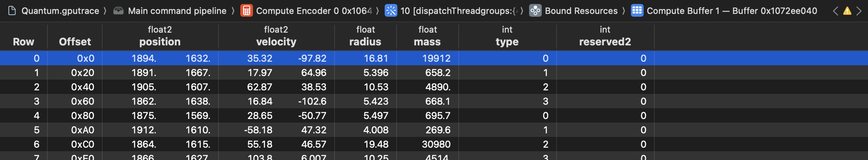Go forward with the right chevron arrow
The image size is (868, 160).
859,11
